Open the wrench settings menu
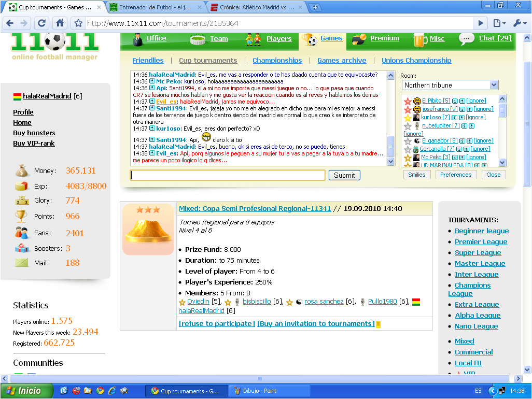The image size is (532, 399). [x=519, y=23]
